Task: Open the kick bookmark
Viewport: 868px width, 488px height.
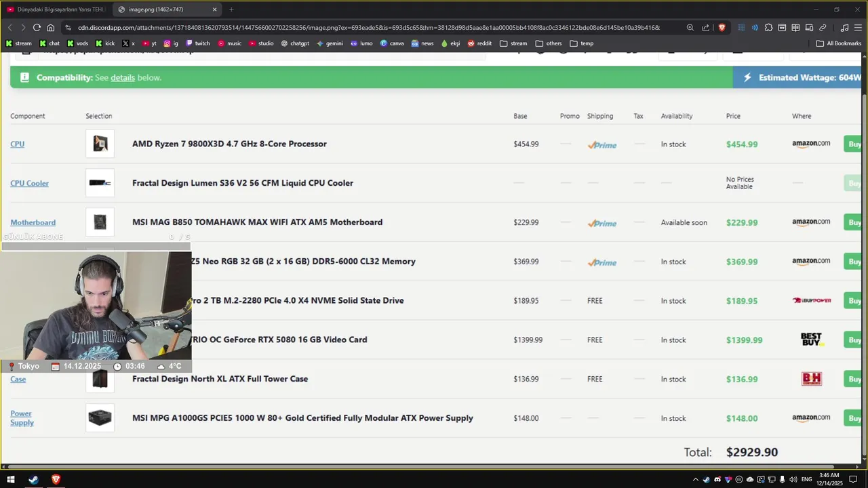Action: [x=105, y=43]
